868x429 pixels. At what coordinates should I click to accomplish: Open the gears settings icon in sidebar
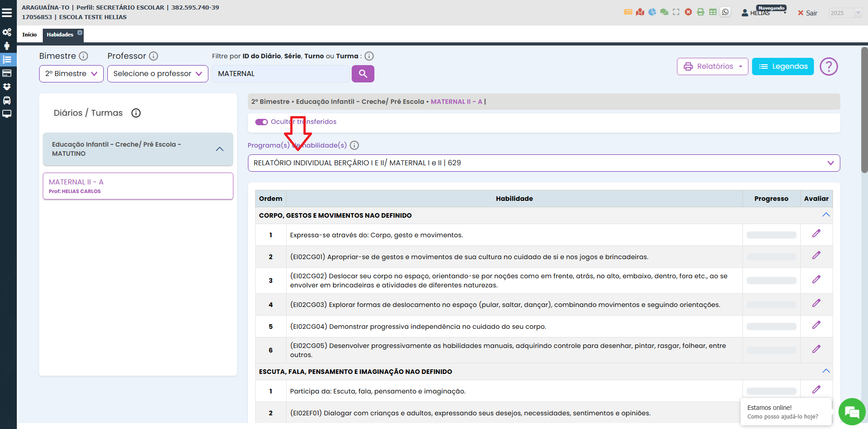point(7,32)
